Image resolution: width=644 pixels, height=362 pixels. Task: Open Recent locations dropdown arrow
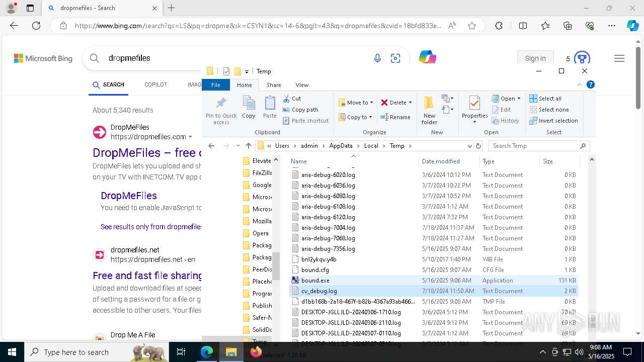[x=237, y=146]
